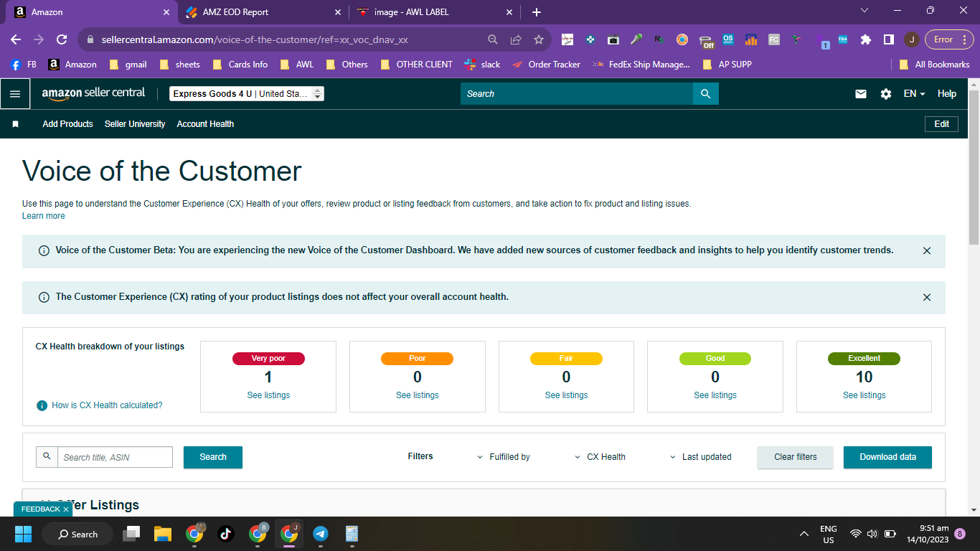Click the page vertical scrollbar

click(x=974, y=169)
